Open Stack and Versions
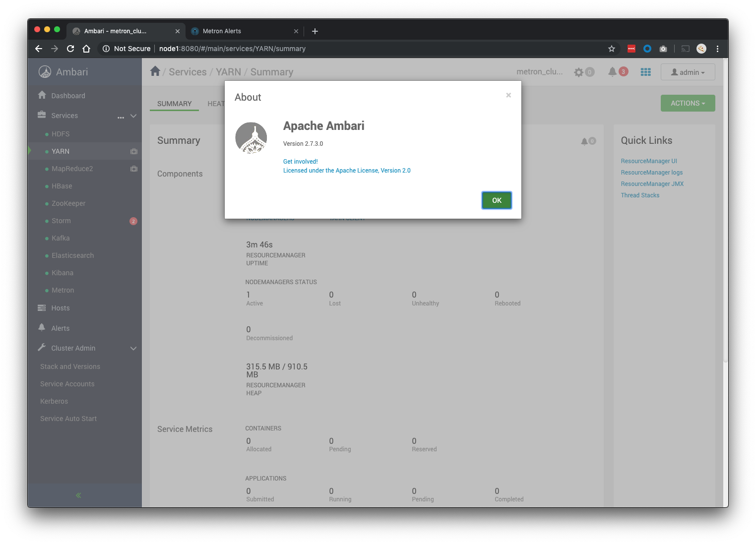Viewport: 756px width, 544px height. pyautogui.click(x=70, y=366)
